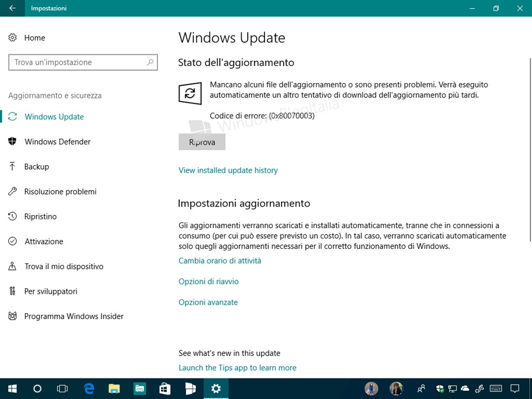Open View installed update history link
Image resolution: width=532 pixels, height=399 pixels.
[228, 170]
